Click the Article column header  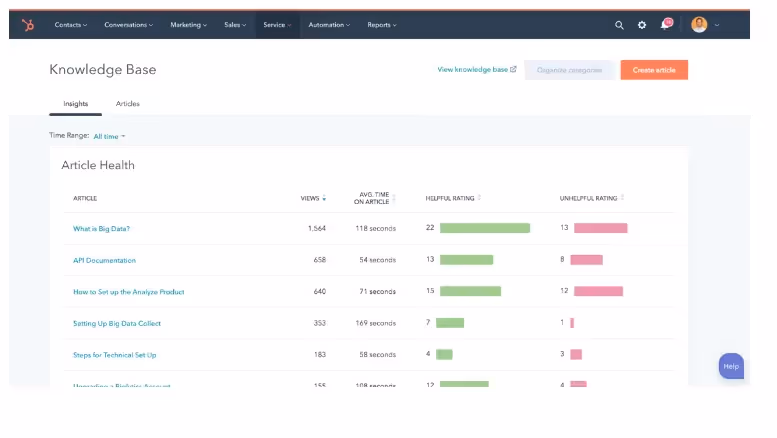pos(85,198)
